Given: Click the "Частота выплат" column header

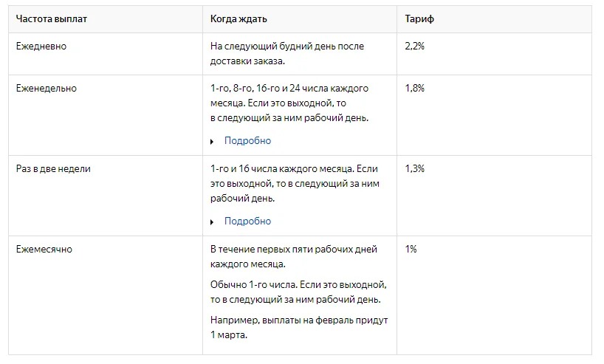Looking at the screenshot, I should 52,18.
